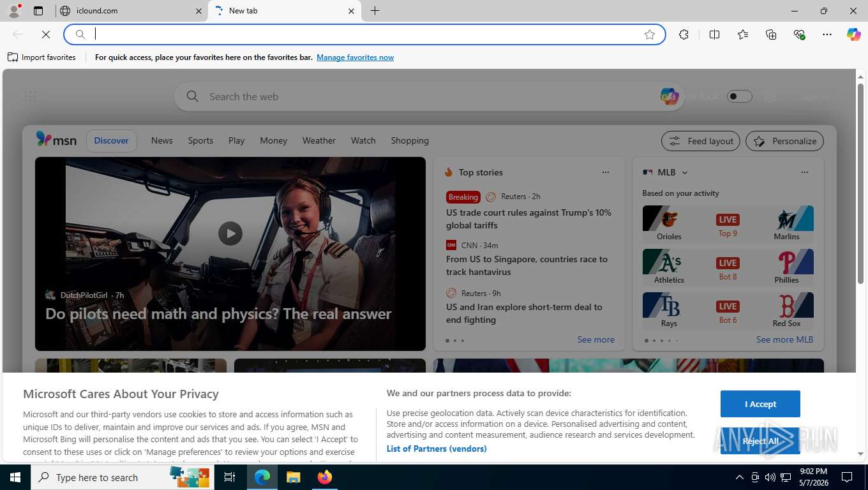The width and height of the screenshot is (868, 490).
Task: Close the iclound.com tab
Action: (x=198, y=11)
